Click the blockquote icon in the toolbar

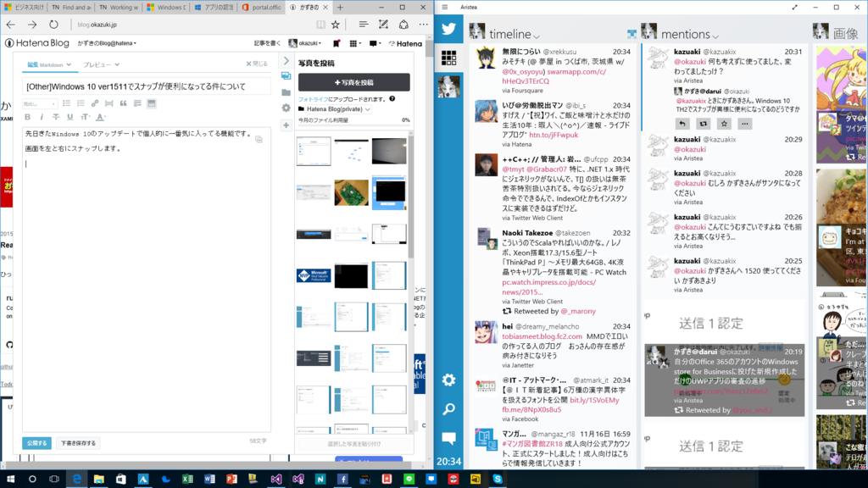[x=124, y=103]
